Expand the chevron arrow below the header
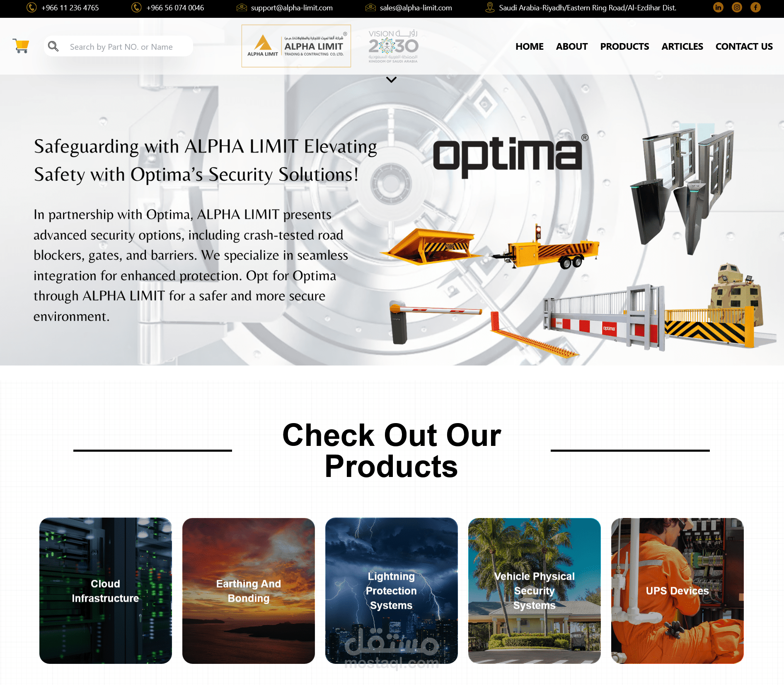Viewport: 784px width, 685px height. pos(391,80)
